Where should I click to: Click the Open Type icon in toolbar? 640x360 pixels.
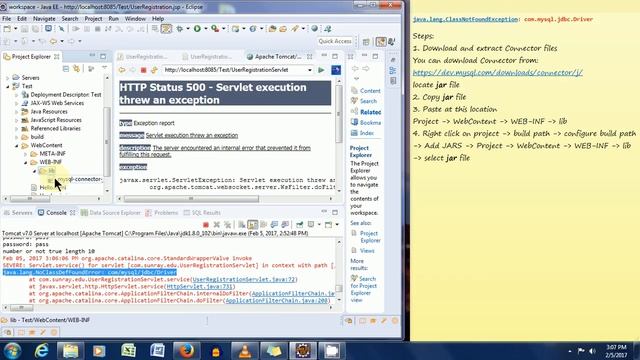(x=272, y=29)
